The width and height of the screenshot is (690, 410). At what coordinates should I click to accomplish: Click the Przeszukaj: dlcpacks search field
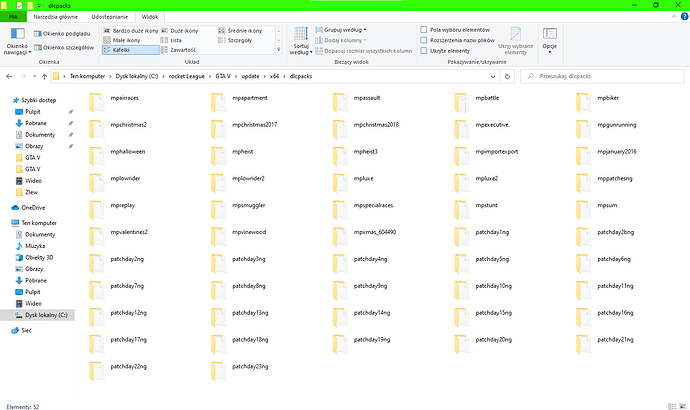pyautogui.click(x=602, y=77)
